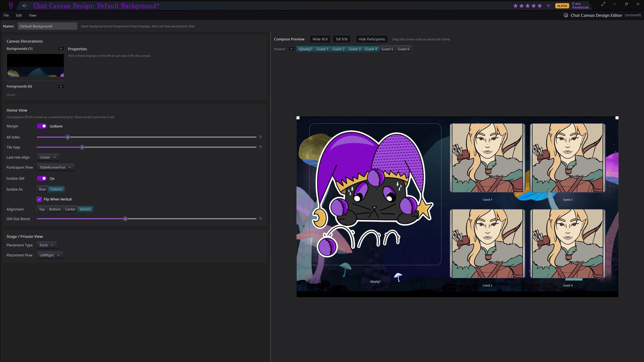This screenshot has width=644, height=362.
Task: Add a present participant with the plus icon
Action: point(291,49)
